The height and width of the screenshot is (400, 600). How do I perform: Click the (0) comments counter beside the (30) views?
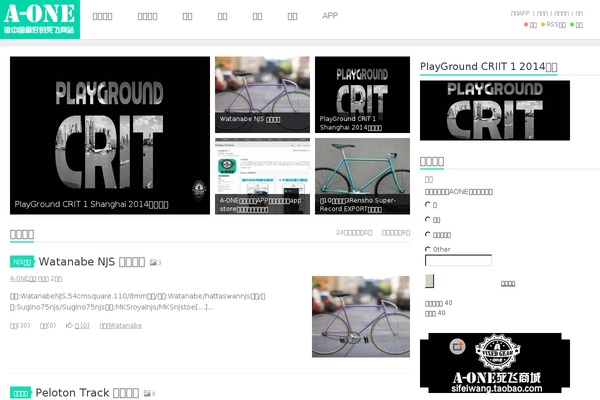pyautogui.click(x=48, y=325)
